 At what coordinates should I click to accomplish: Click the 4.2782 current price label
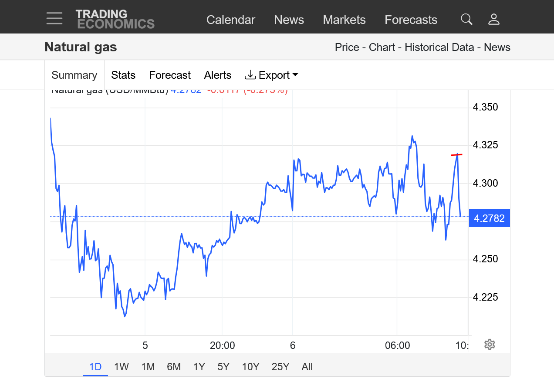point(489,218)
